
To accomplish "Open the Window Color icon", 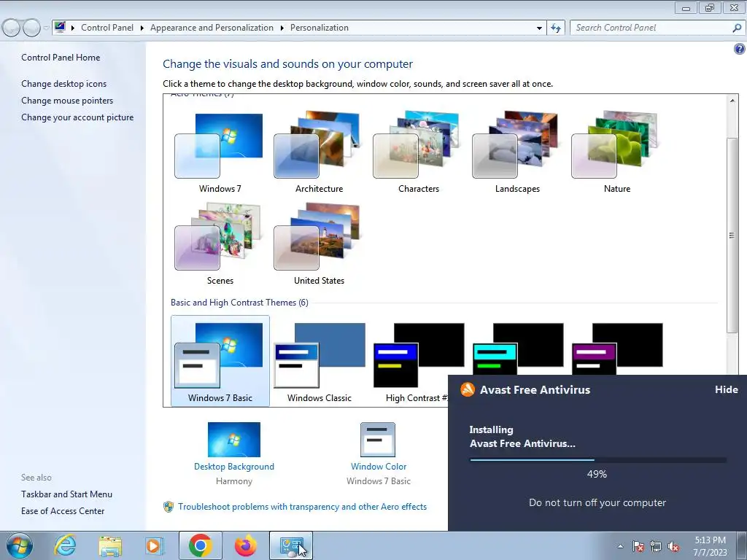I will 378,440.
